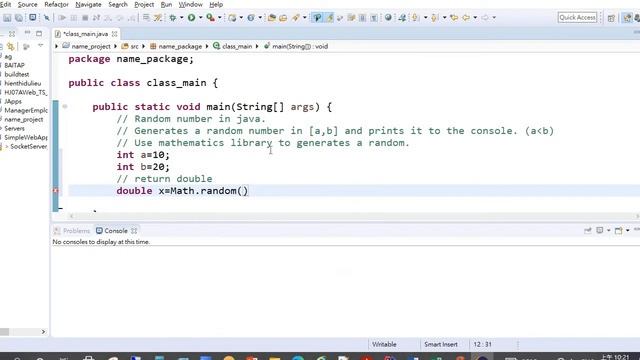
Task: Open the Run button dropdown arrow
Action: pos(200,18)
